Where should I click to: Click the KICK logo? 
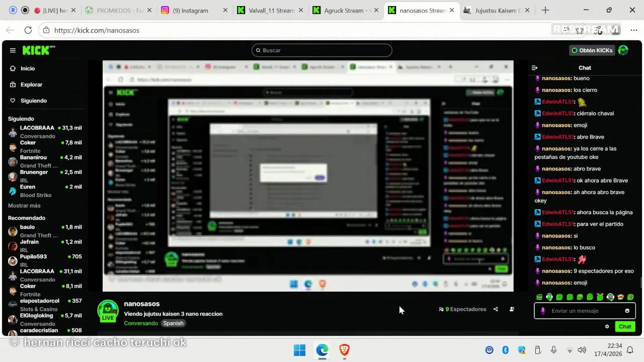(x=38, y=50)
